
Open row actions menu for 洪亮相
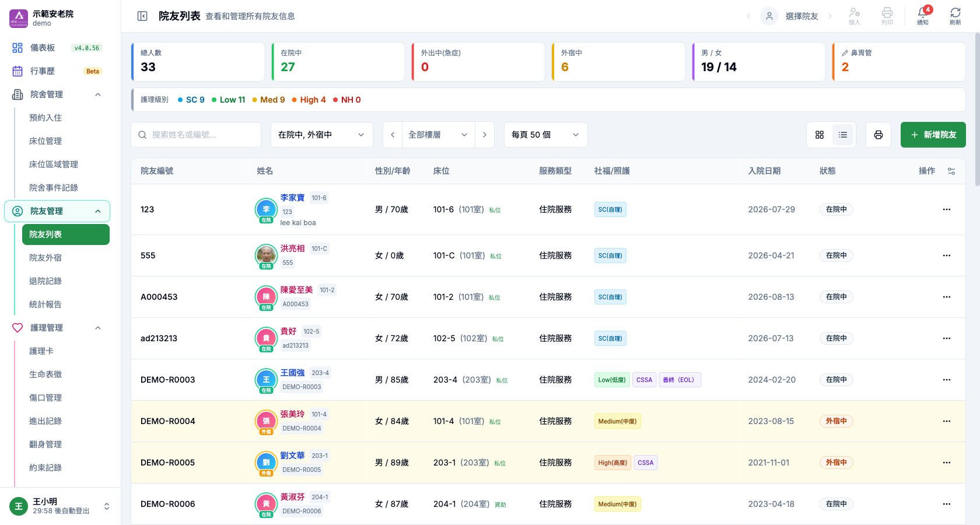[947, 256]
